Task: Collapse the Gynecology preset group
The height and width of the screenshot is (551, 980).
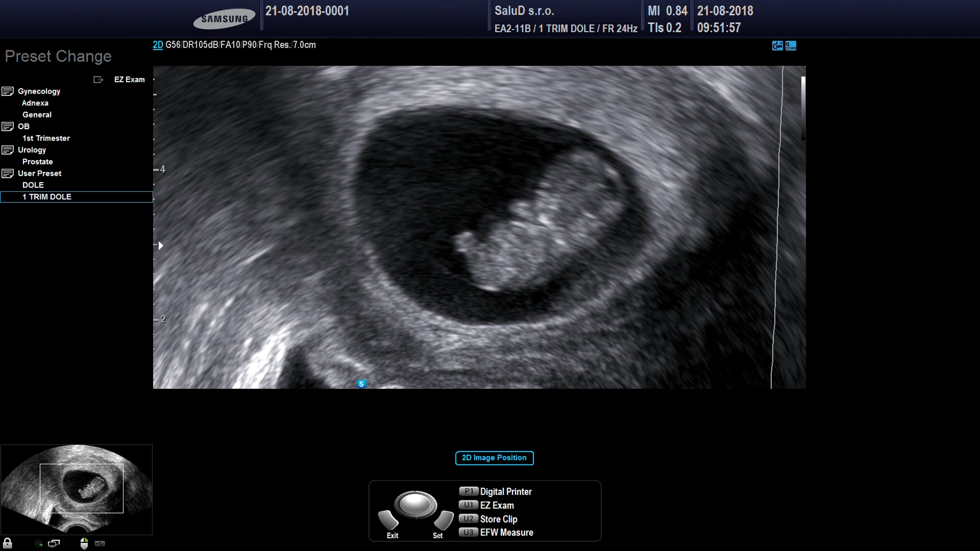Action: point(8,91)
